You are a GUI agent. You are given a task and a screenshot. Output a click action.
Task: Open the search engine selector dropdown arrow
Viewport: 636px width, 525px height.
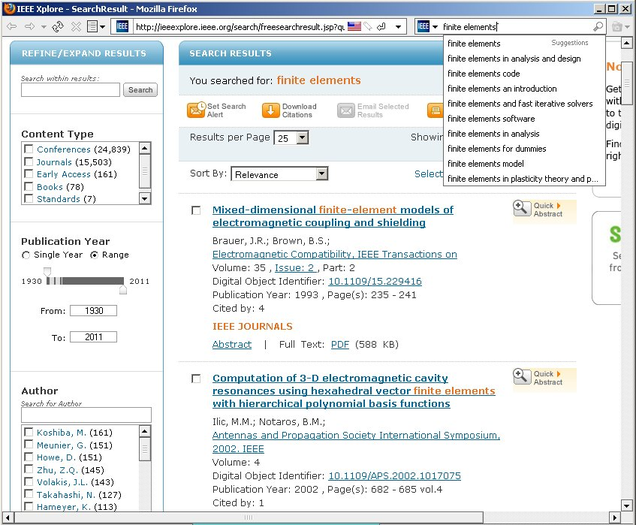pyautogui.click(x=435, y=27)
